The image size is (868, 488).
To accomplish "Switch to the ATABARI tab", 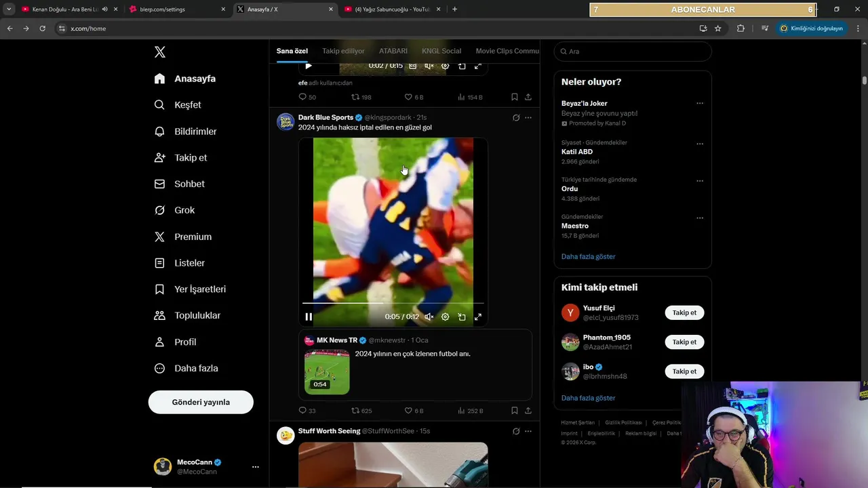I will tap(393, 51).
